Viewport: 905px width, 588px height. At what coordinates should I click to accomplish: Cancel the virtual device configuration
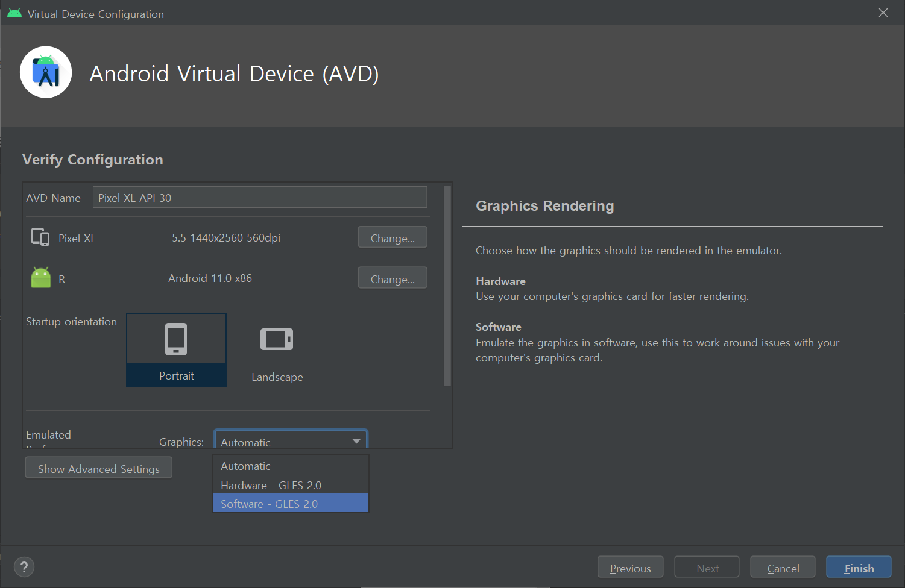click(x=783, y=568)
